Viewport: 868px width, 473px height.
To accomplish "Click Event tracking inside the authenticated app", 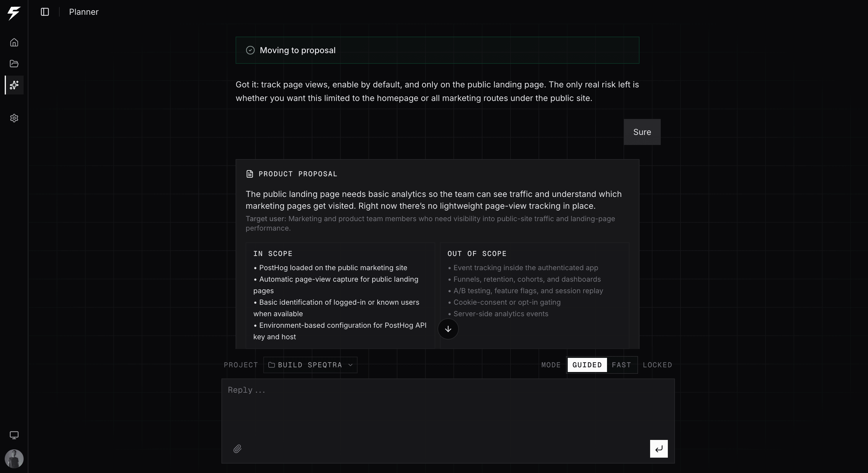I will (523, 268).
